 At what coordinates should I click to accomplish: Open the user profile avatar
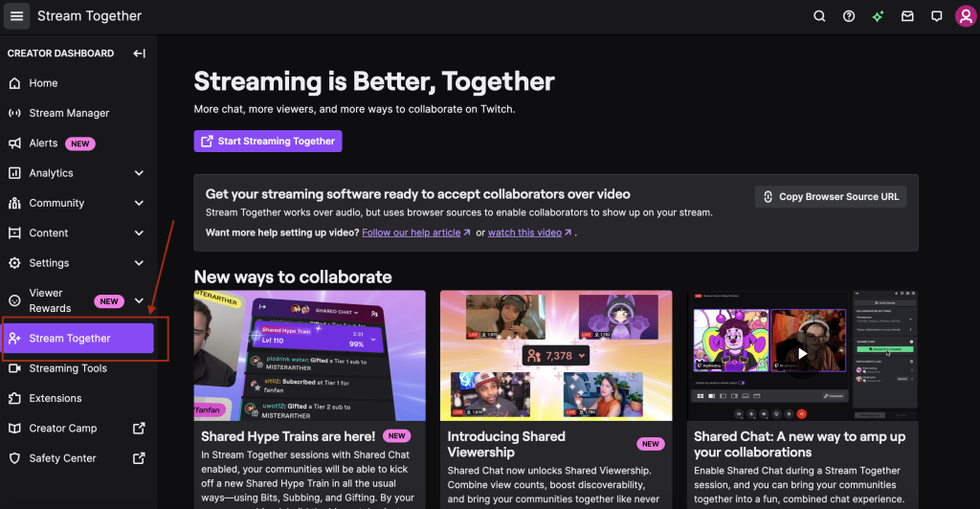[x=966, y=16]
